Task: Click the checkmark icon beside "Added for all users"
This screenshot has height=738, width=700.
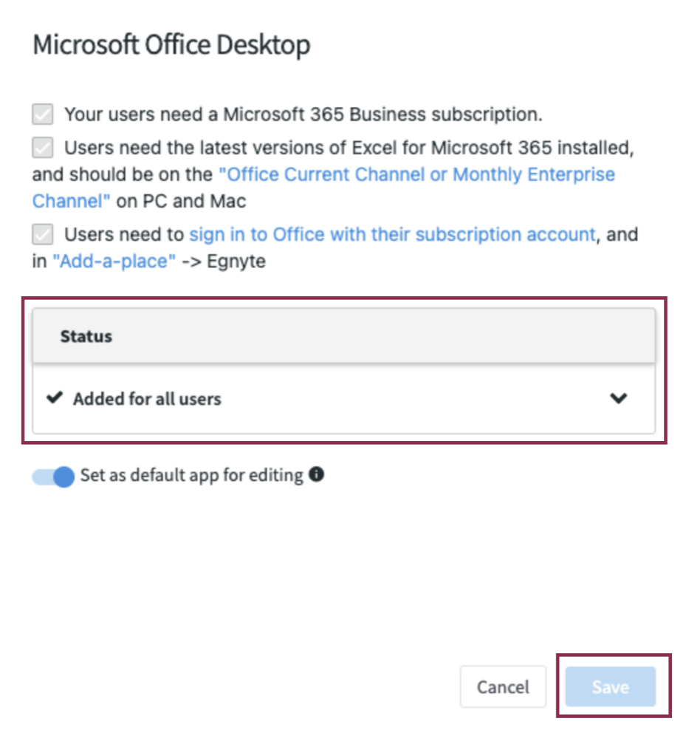Action: (54, 398)
